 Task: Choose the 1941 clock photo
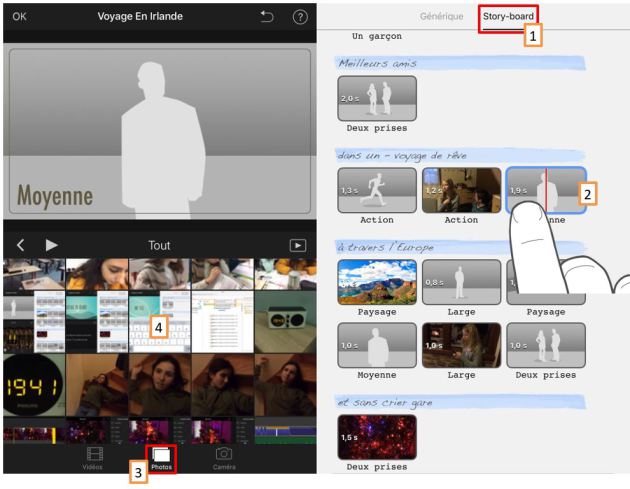point(34,385)
